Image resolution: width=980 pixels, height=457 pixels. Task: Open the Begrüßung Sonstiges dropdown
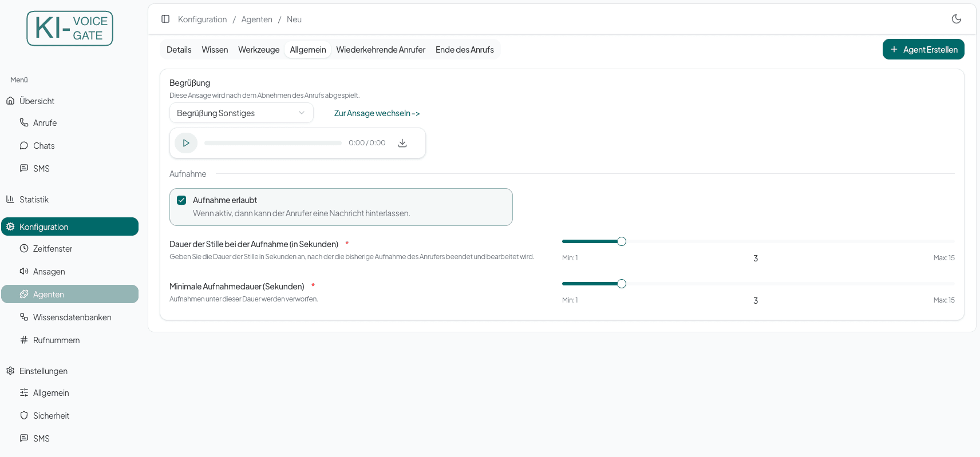pyautogui.click(x=242, y=113)
